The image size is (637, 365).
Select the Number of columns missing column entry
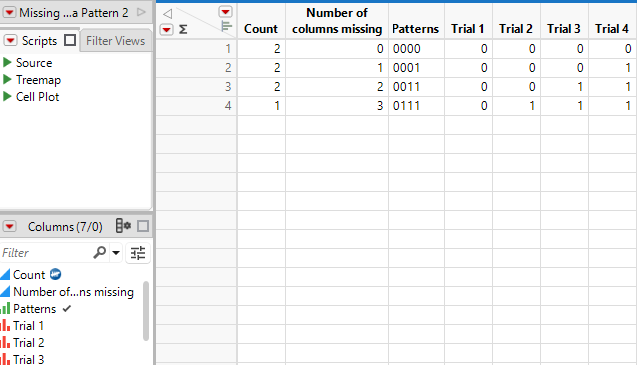coord(73,292)
